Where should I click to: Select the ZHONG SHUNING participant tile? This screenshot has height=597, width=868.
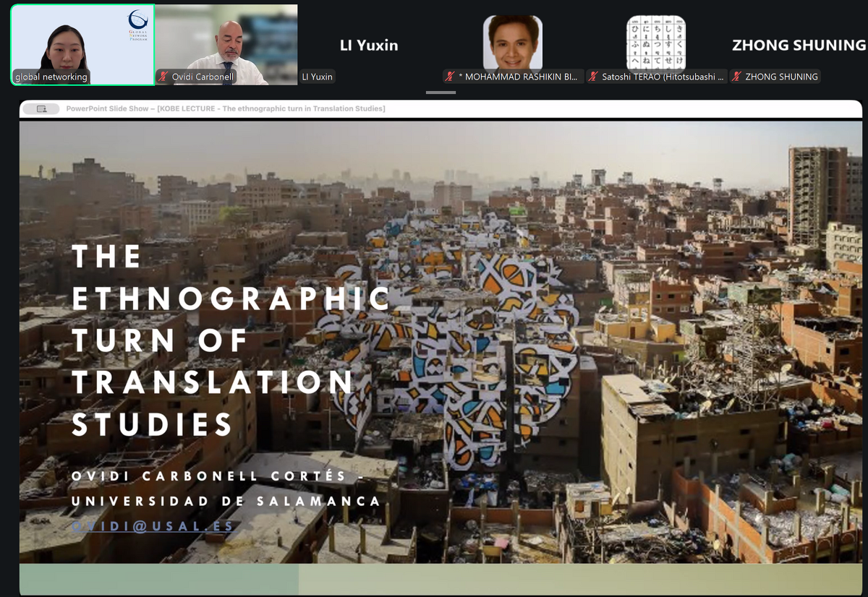799,45
